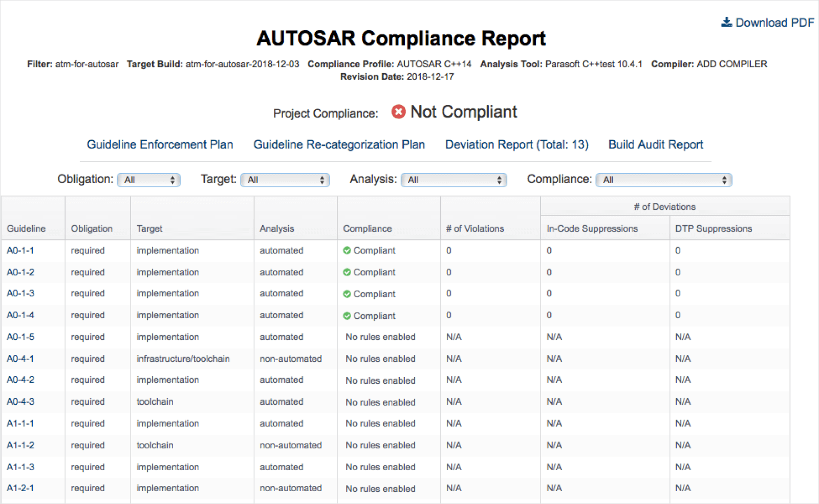The image size is (819, 504).
Task: Open the Obligation filter dropdown
Action: click(148, 180)
